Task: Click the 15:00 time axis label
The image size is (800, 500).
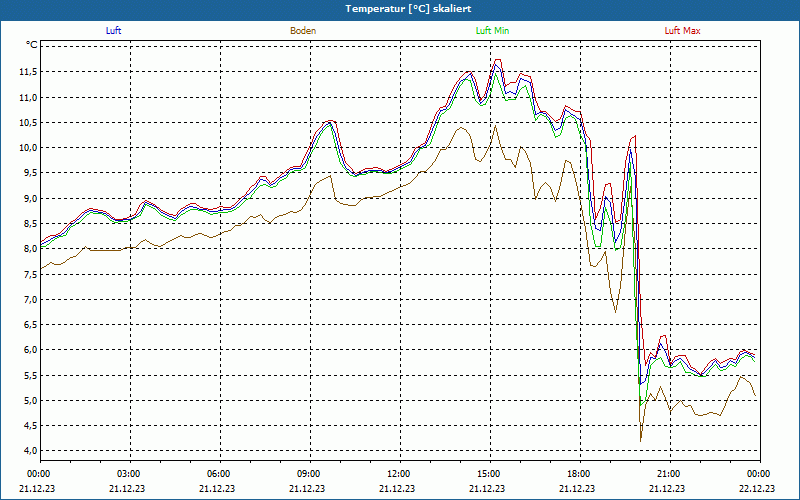Action: pos(489,474)
